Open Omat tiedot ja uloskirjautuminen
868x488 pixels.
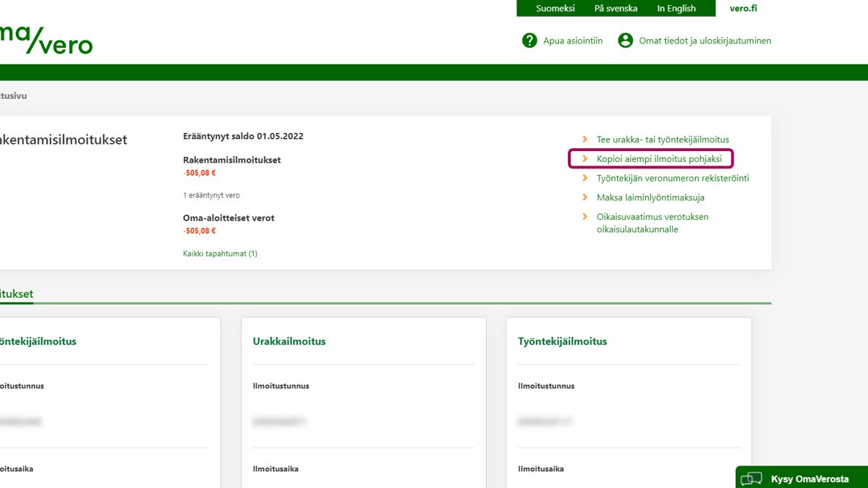tap(705, 41)
